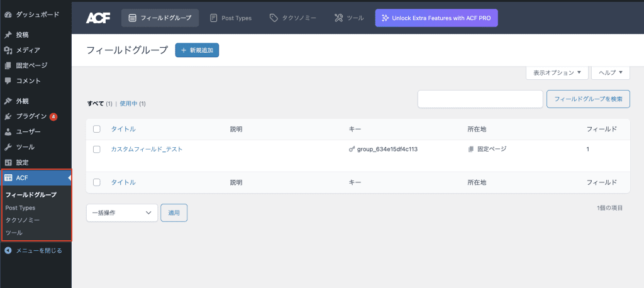Open プラグイン in the sidebar

coord(31,117)
